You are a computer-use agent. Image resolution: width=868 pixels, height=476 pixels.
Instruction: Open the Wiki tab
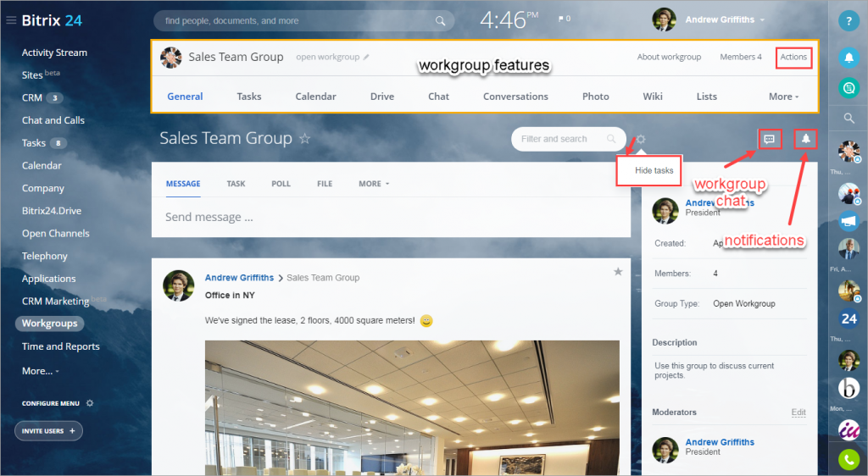[653, 97]
